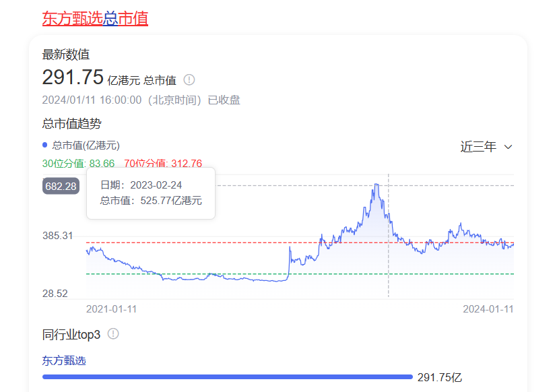This screenshot has height=392, width=555.
Task: Click the 291.75 latest value number
Action: coord(72,77)
